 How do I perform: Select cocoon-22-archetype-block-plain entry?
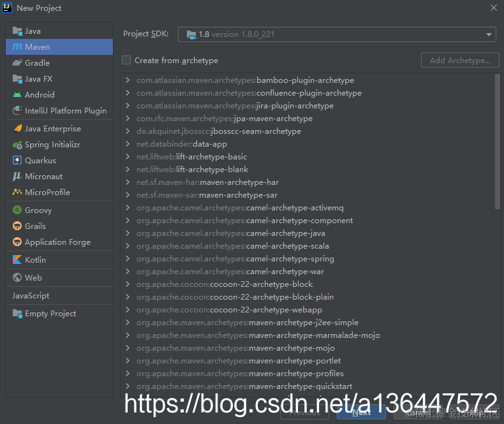point(235,297)
